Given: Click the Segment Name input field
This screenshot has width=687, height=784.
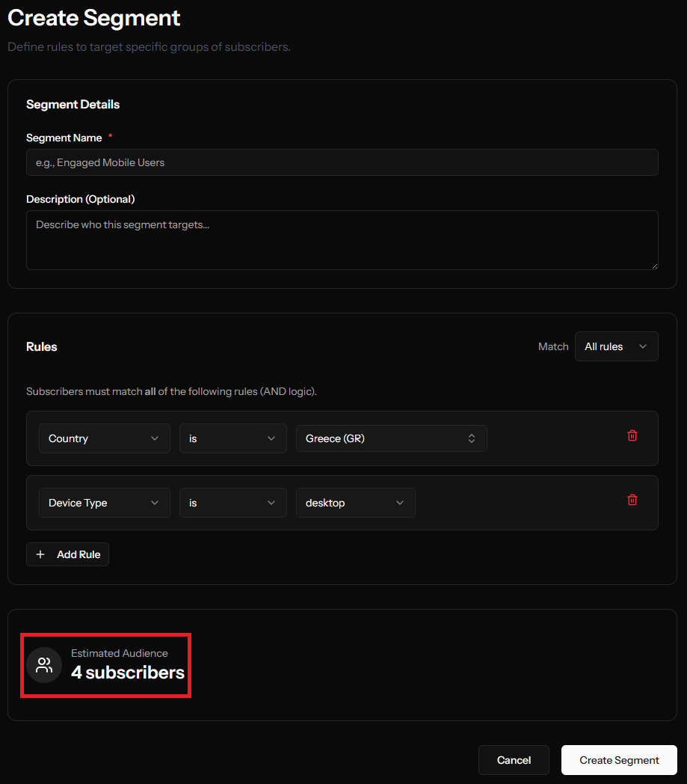Looking at the screenshot, I should (342, 162).
